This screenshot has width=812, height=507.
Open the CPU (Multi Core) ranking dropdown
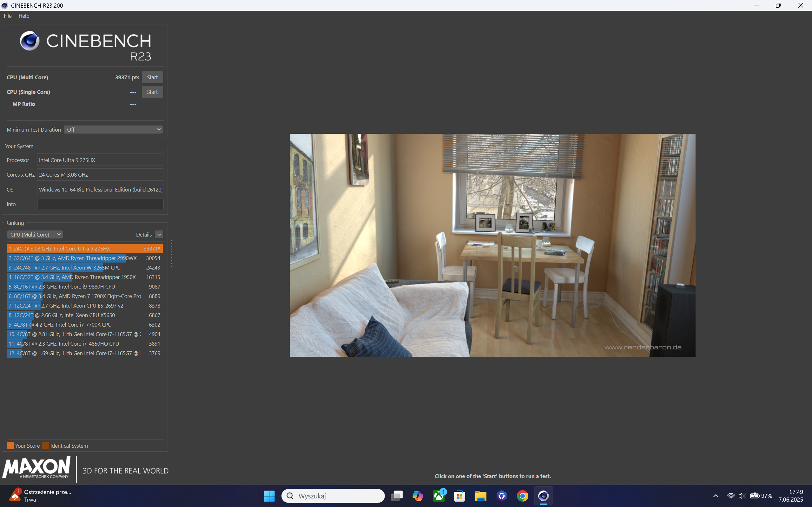(x=35, y=234)
